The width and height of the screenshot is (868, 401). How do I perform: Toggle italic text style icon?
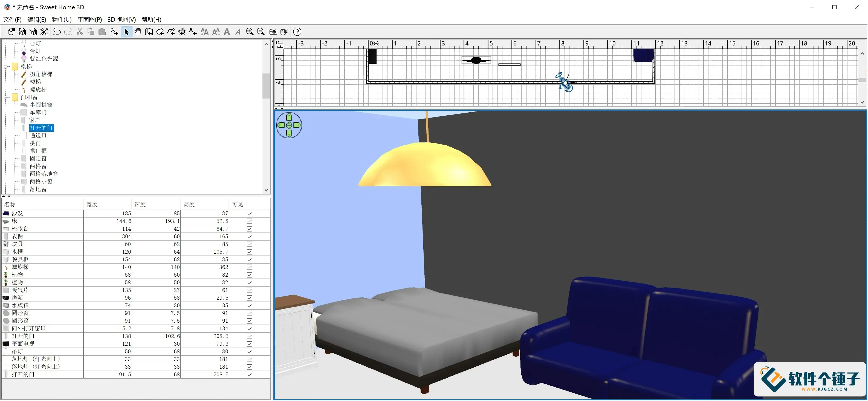point(238,32)
